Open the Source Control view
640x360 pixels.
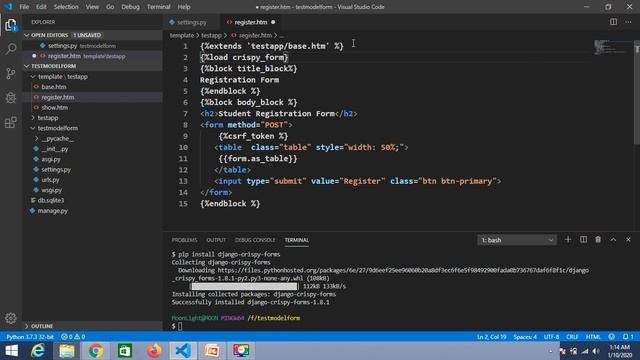tap(11, 73)
